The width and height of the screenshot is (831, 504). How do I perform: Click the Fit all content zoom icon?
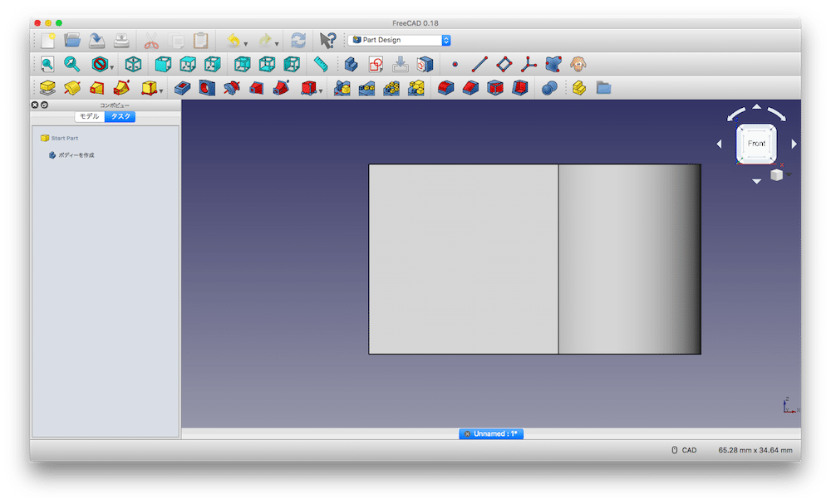(47, 64)
